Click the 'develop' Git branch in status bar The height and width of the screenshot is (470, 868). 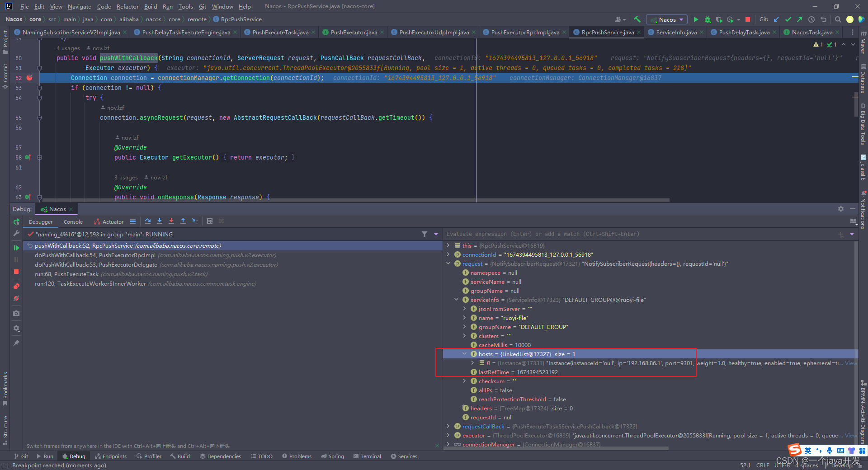click(x=841, y=465)
